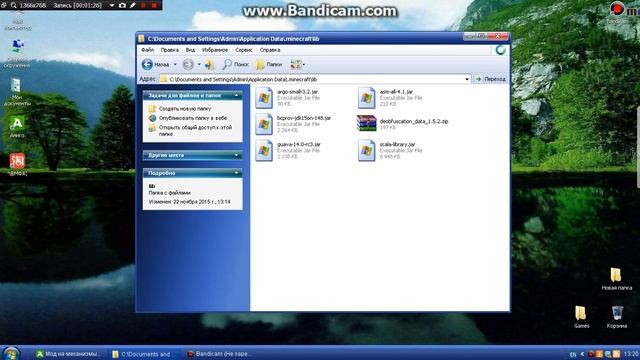640x360 pixels.
Task: Click the Bandicam camera screenshot icon
Action: pos(122,5)
